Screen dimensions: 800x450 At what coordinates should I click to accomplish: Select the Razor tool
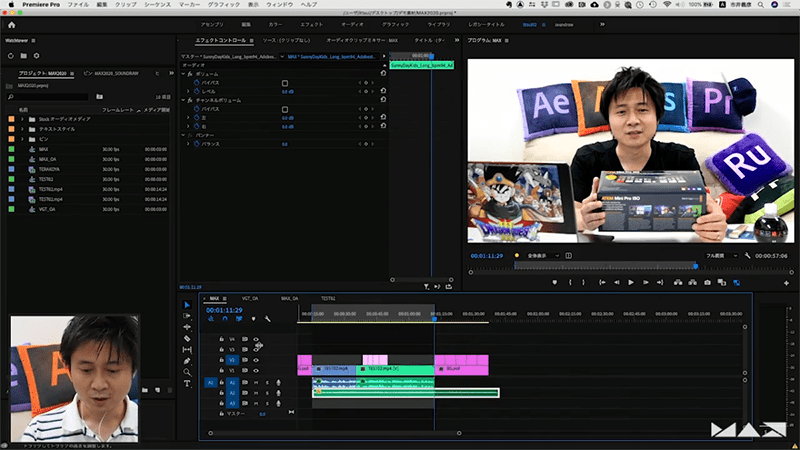click(187, 338)
